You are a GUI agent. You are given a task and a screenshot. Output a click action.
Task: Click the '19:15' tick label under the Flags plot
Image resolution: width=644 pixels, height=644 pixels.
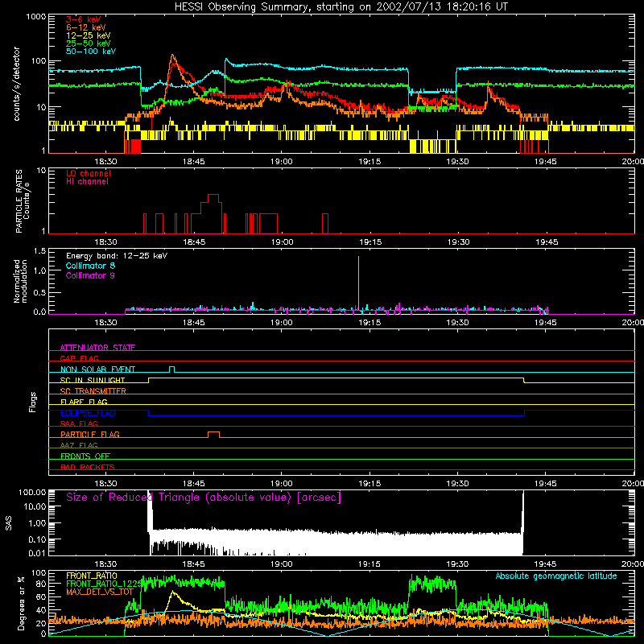pos(369,484)
